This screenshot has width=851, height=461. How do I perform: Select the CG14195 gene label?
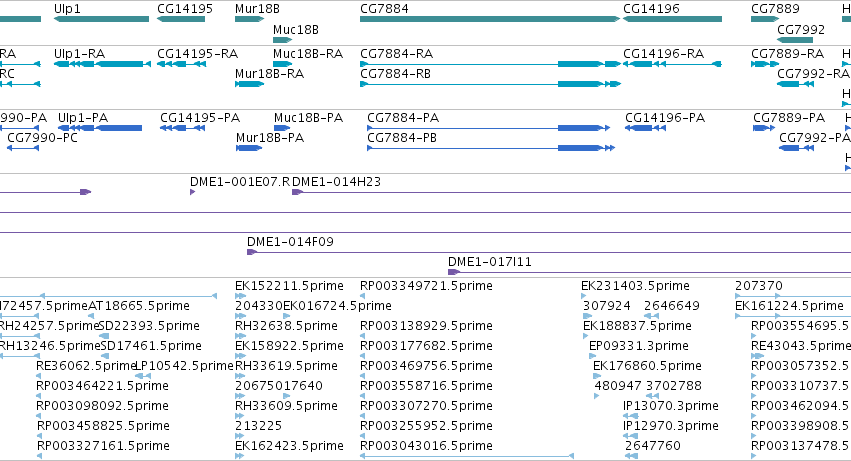point(185,9)
